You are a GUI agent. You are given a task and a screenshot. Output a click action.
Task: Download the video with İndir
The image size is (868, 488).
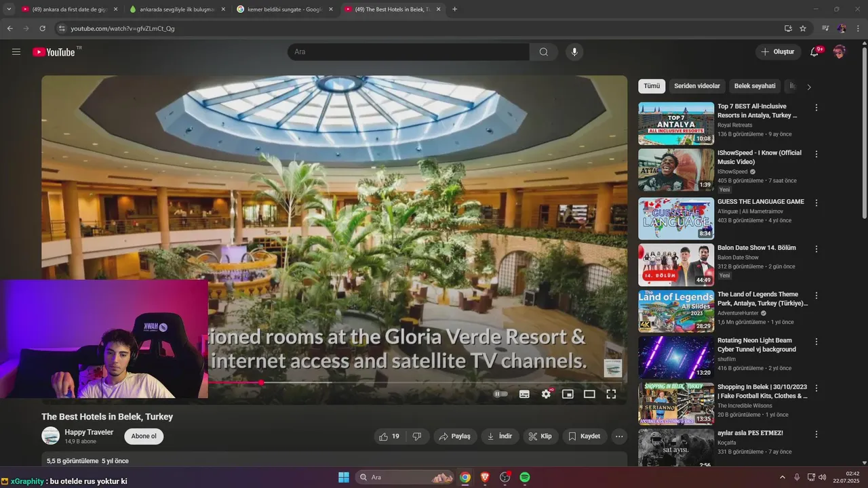pyautogui.click(x=500, y=436)
